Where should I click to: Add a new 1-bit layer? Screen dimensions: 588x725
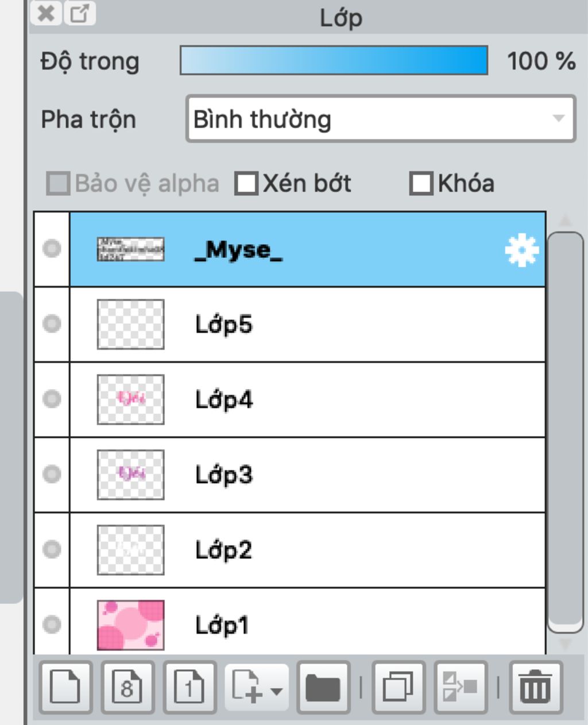click(x=189, y=687)
